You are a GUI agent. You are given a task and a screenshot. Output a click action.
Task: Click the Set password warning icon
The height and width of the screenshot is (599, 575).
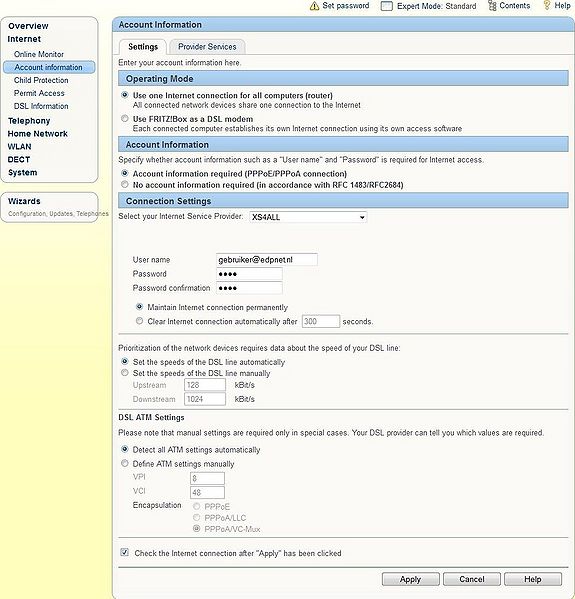[314, 6]
